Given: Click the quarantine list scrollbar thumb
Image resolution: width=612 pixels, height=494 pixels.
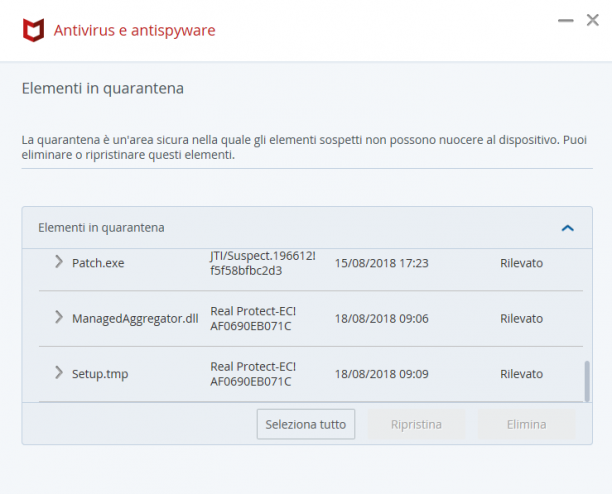Looking at the screenshot, I should (x=587, y=381).
